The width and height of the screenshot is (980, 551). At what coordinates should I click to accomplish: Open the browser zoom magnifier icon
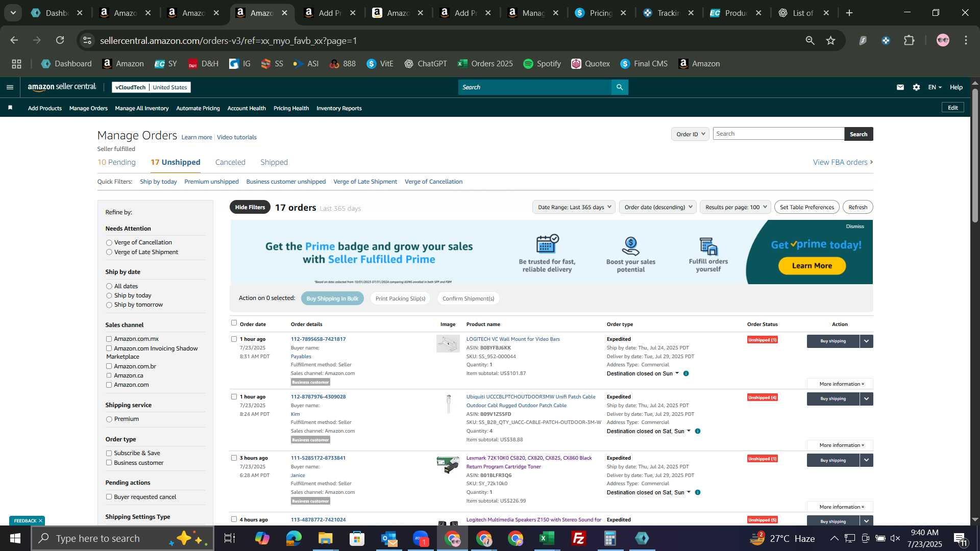point(810,40)
